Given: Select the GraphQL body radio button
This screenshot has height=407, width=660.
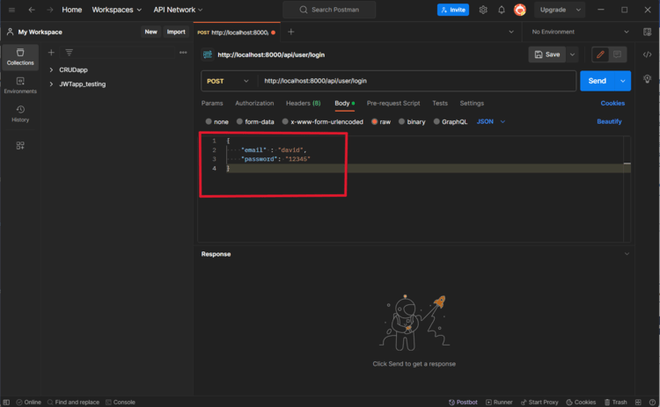Looking at the screenshot, I should coord(436,122).
